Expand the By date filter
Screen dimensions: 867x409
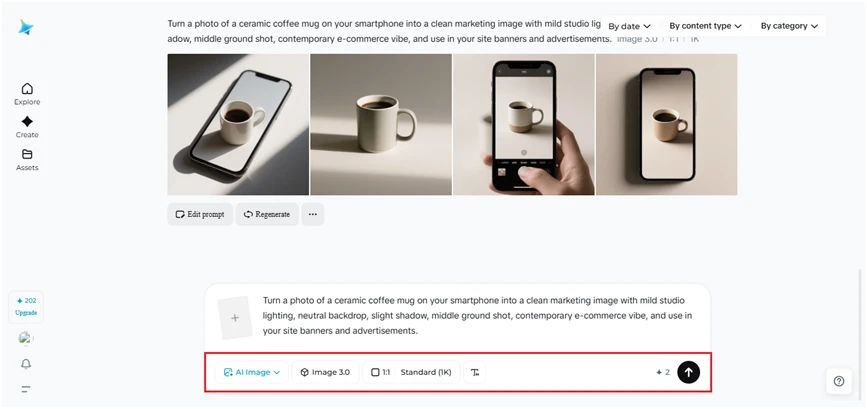(630, 26)
